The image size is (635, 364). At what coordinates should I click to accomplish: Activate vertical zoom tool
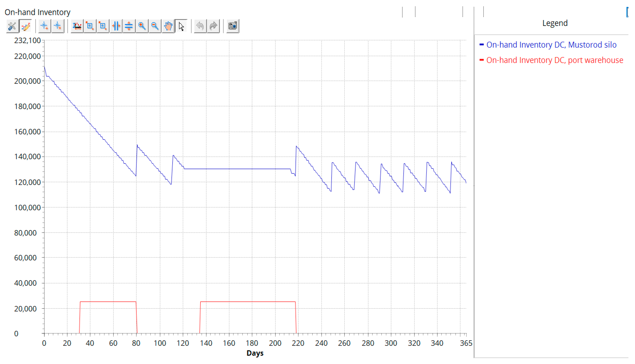129,26
